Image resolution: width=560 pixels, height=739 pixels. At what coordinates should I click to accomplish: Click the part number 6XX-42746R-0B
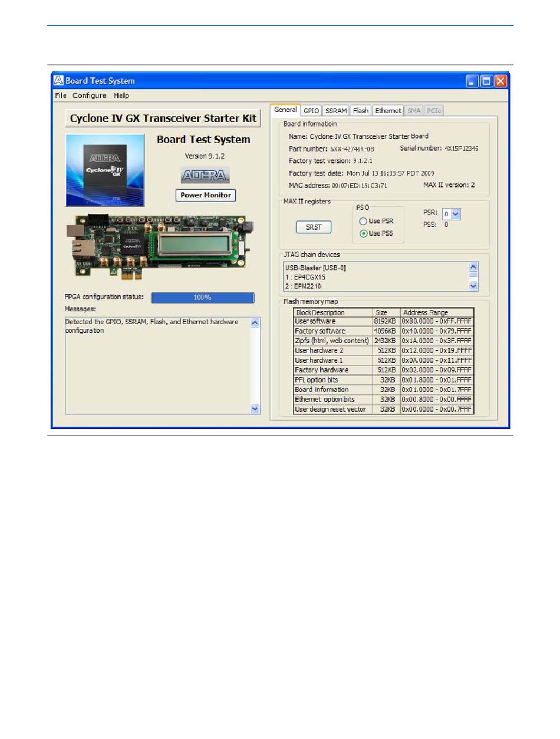click(x=353, y=149)
